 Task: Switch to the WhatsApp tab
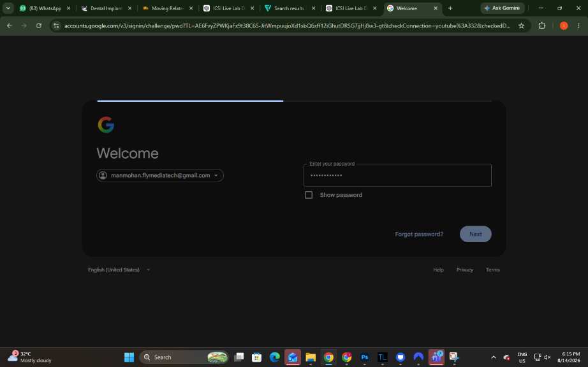click(45, 8)
